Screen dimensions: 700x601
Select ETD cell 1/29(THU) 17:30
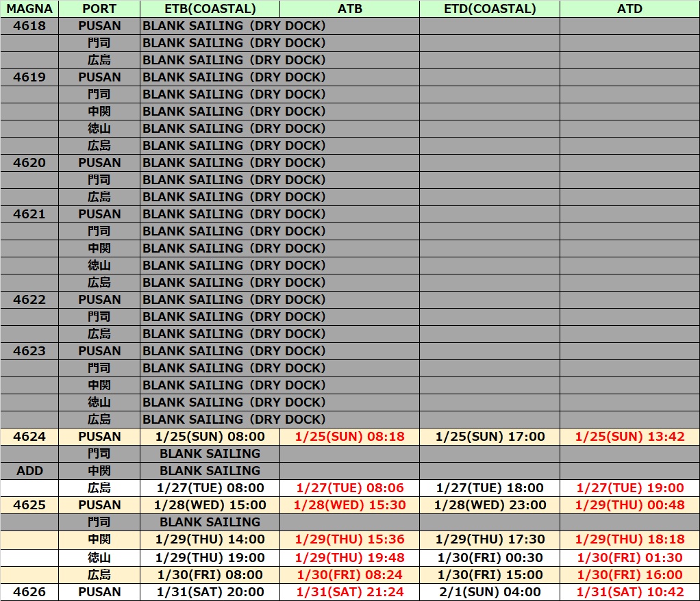click(x=490, y=539)
